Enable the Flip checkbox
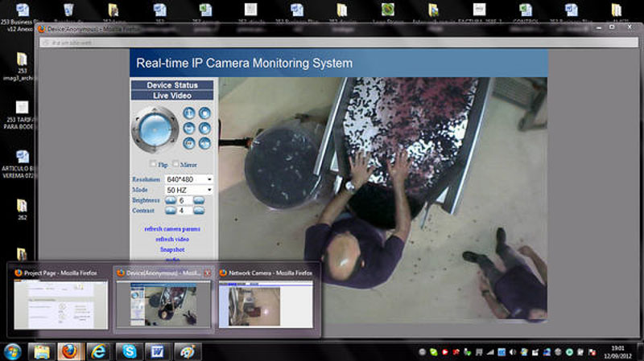This screenshot has width=644, height=361. [x=155, y=164]
